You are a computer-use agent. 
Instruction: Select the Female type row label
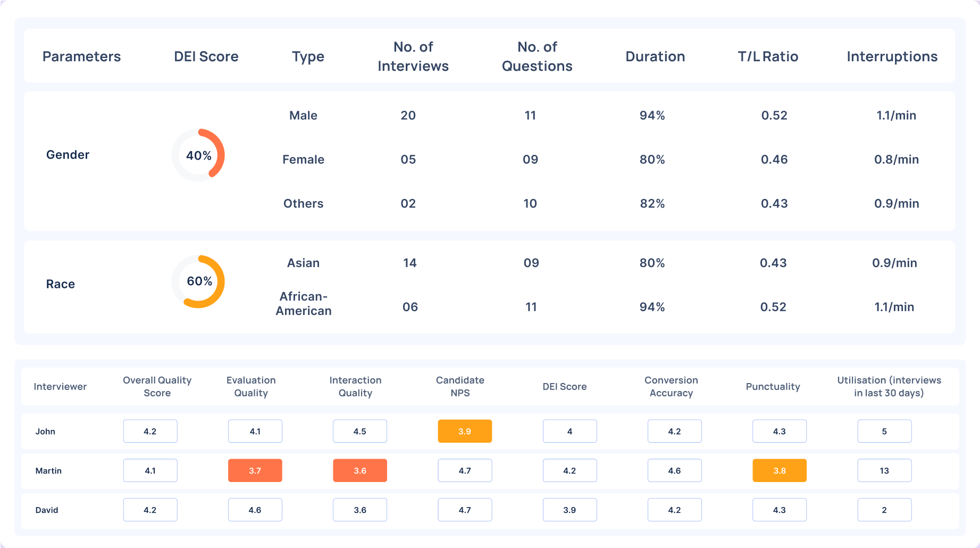pyautogui.click(x=303, y=160)
